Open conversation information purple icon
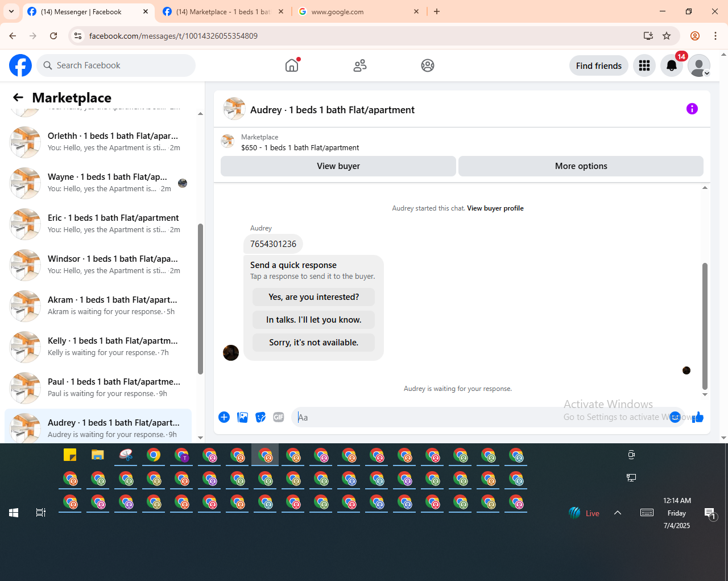The width and height of the screenshot is (728, 581). pyautogui.click(x=692, y=109)
